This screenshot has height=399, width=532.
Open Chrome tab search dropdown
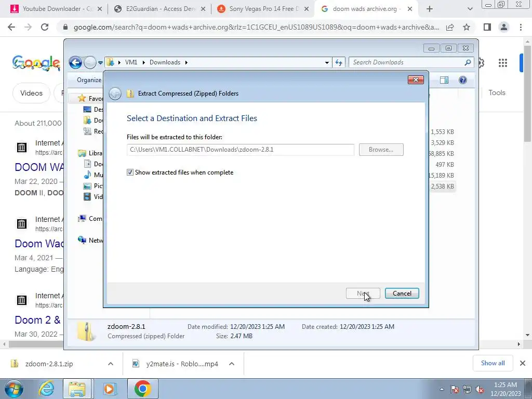[470, 9]
